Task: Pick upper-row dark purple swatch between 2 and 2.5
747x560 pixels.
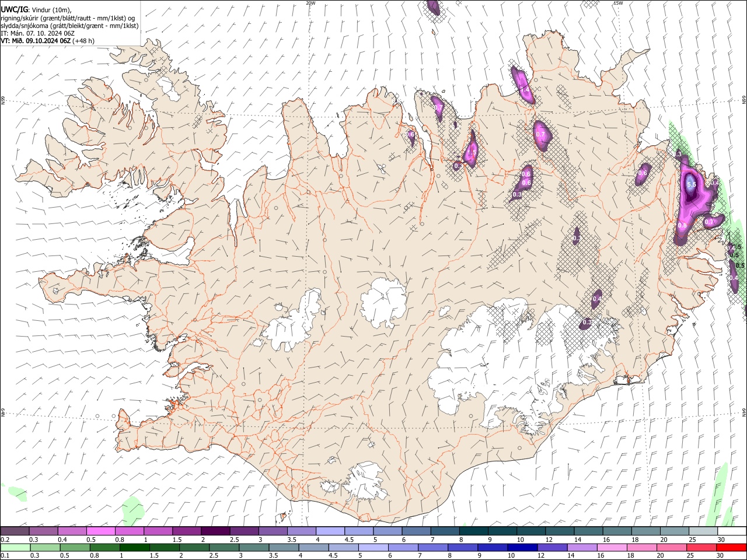Action: tap(215, 531)
